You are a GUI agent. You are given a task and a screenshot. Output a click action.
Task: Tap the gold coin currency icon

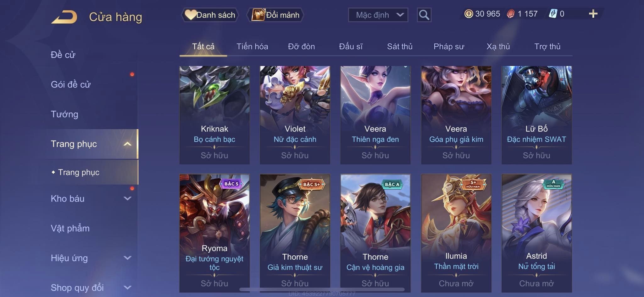[x=469, y=14]
